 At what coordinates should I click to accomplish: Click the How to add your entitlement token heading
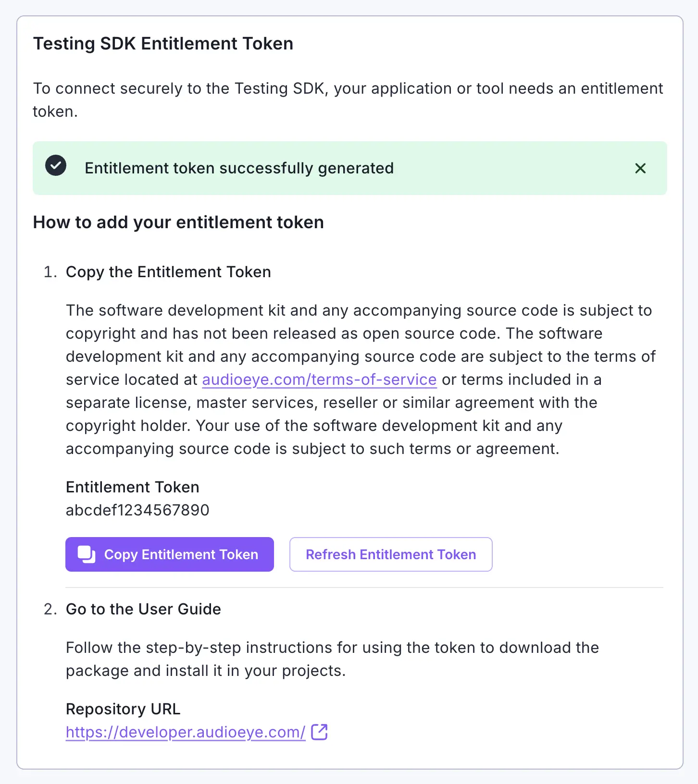pyautogui.click(x=178, y=222)
